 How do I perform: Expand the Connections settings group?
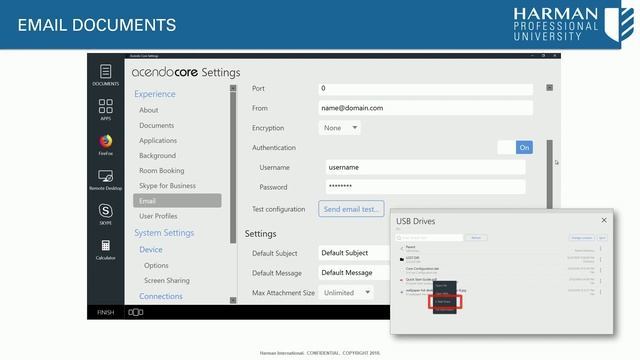(161, 296)
